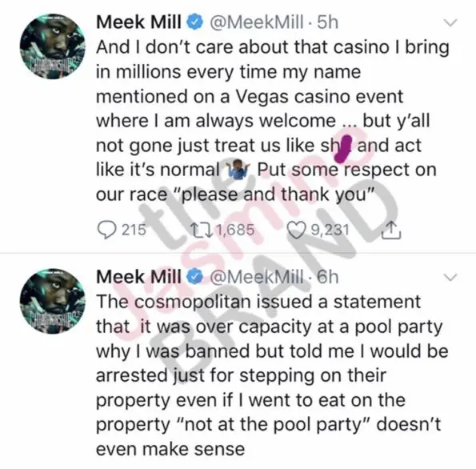Like the tweet with 9,231 likes
Viewport: 476px width, 469px height.
pos(295,230)
